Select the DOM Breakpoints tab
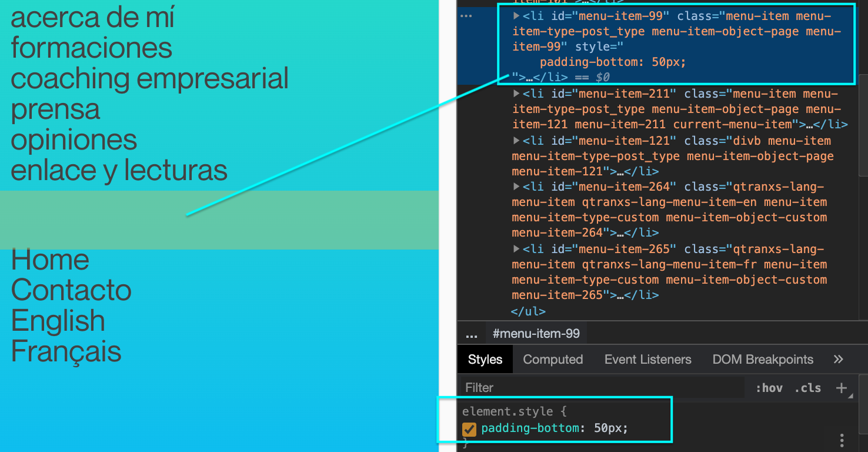 763,360
